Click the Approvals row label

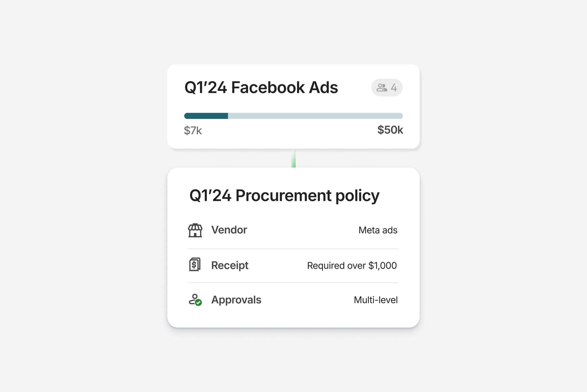(x=236, y=300)
